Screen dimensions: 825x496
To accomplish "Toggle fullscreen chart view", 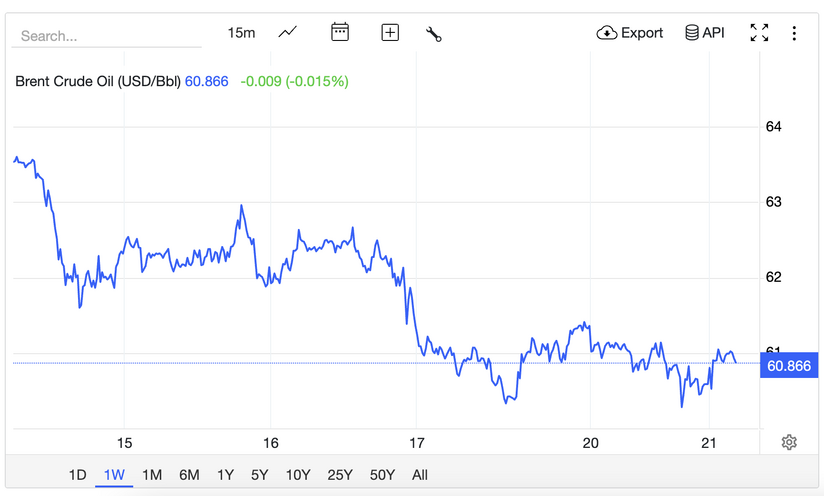I will click(x=760, y=33).
